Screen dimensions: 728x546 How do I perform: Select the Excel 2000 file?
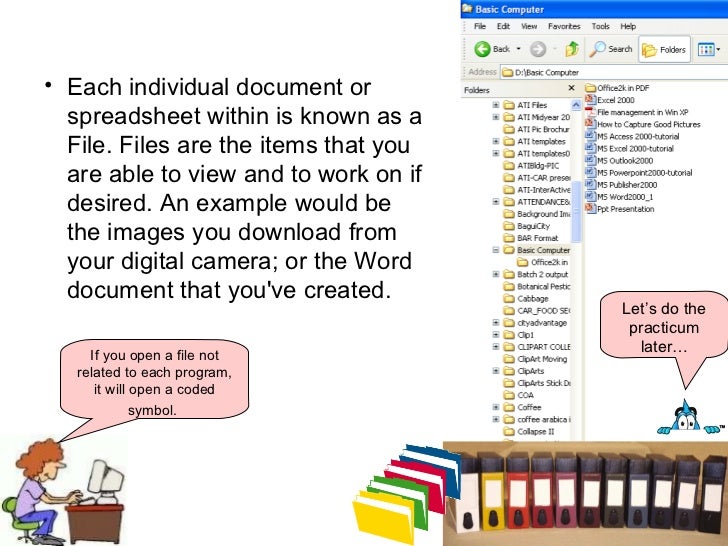610,100
